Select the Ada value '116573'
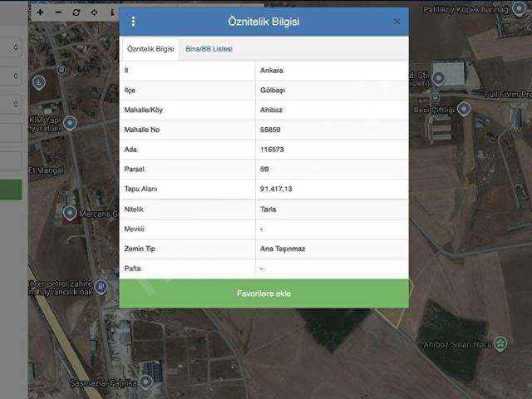 [x=272, y=150]
